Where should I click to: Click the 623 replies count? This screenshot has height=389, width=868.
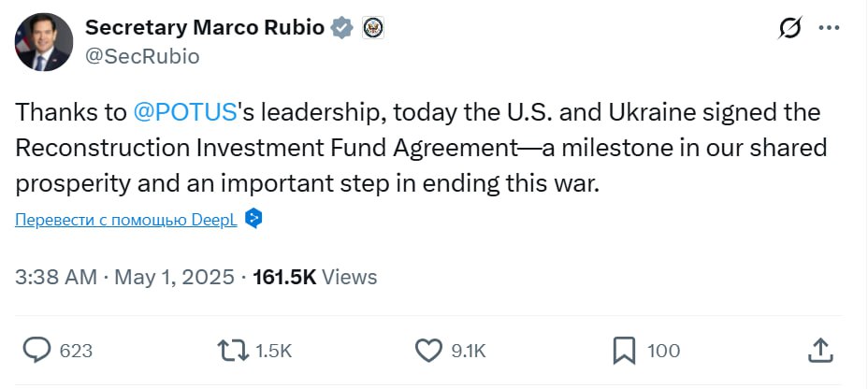click(76, 352)
